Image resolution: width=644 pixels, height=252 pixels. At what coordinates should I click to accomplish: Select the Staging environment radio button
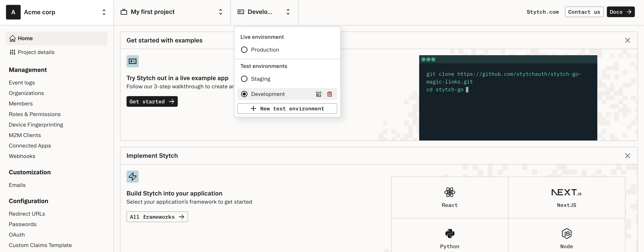244,79
